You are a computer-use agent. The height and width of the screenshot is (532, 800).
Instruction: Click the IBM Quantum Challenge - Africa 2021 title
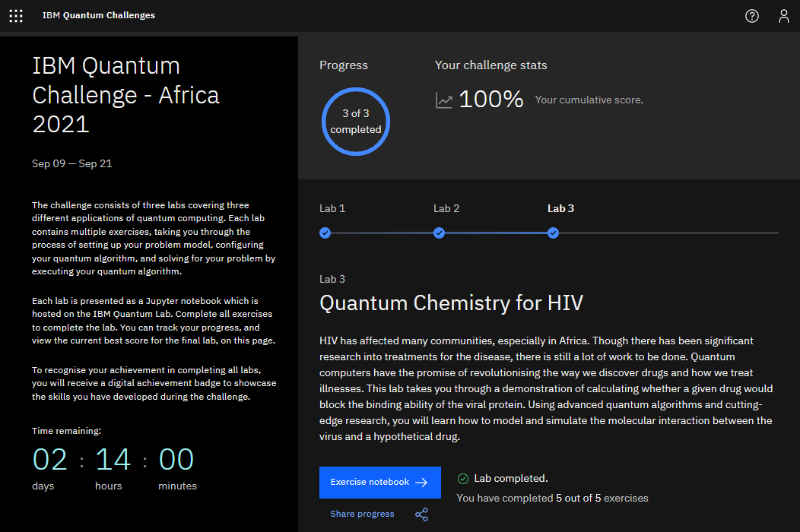(x=125, y=95)
